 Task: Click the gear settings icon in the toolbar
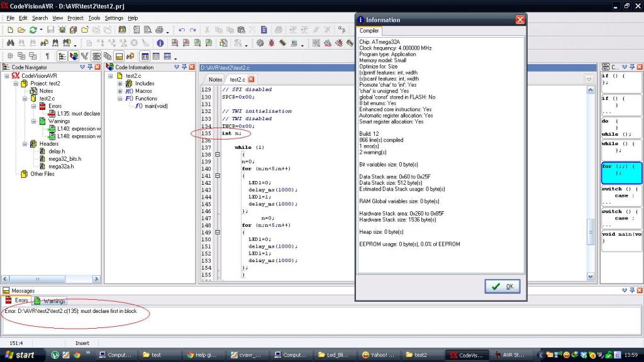pos(260,43)
